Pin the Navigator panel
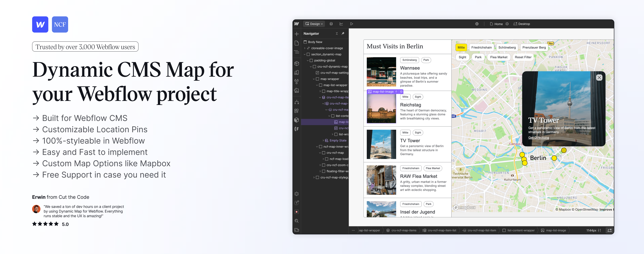The height and width of the screenshot is (254, 644). pos(343,33)
